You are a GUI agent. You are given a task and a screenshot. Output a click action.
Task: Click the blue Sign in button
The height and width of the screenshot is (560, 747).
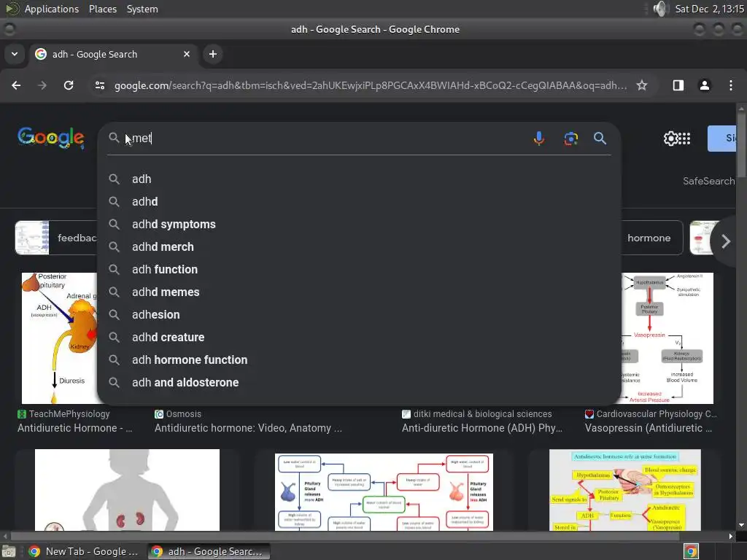pyautogui.click(x=721, y=139)
